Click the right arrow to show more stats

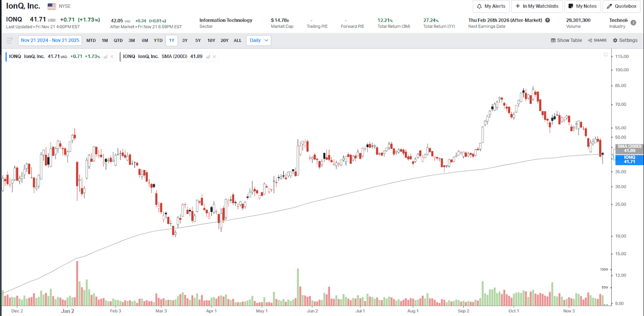634,23
